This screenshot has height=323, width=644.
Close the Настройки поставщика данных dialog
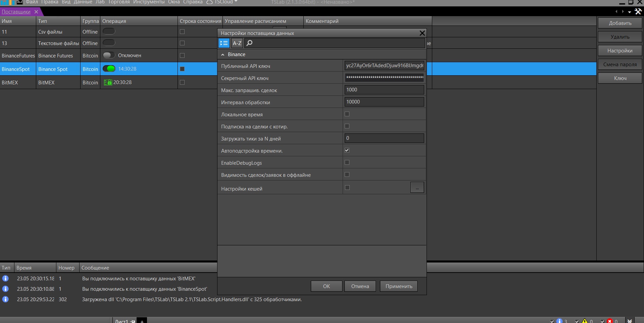(422, 33)
